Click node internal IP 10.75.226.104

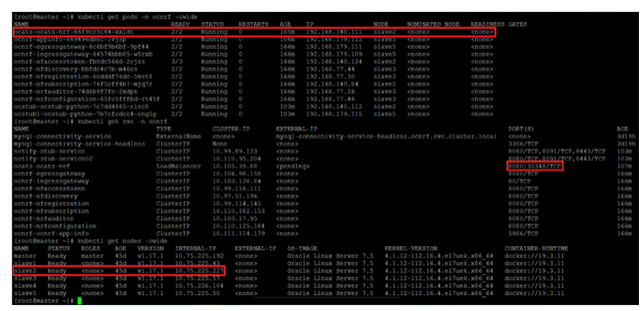tap(199, 286)
